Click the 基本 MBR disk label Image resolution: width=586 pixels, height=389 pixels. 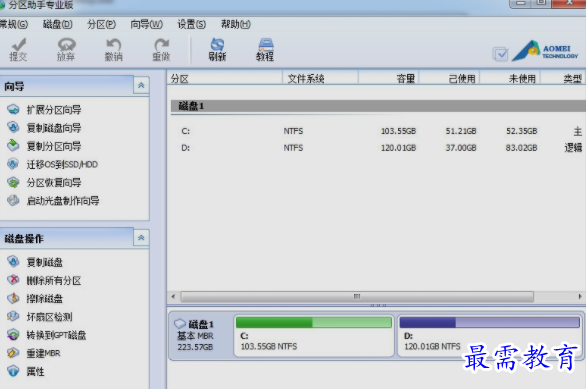click(195, 336)
